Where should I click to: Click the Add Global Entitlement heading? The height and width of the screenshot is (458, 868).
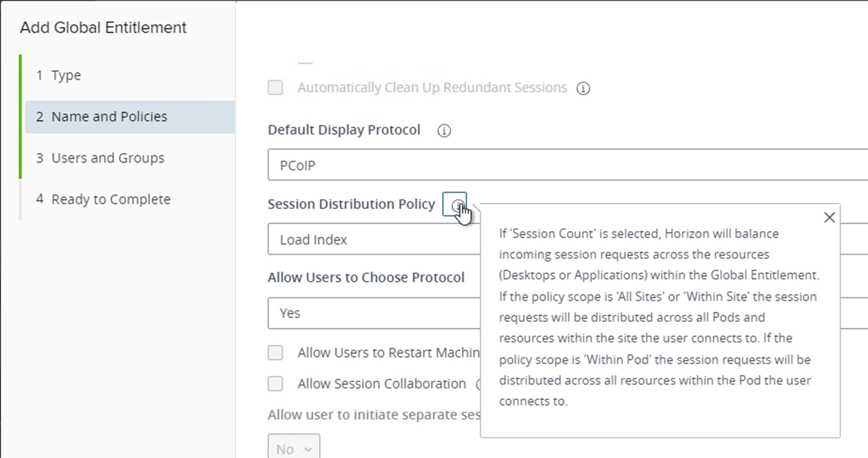click(x=103, y=28)
